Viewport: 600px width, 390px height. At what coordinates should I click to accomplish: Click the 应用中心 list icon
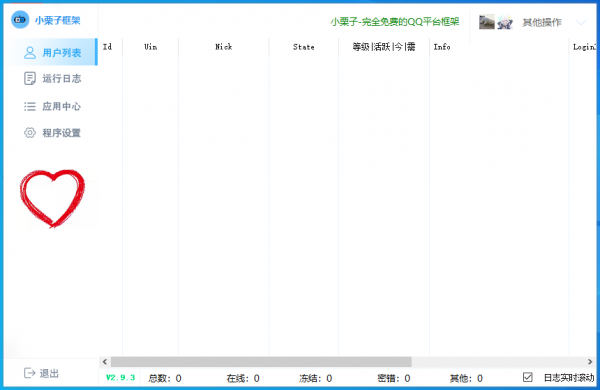30,106
